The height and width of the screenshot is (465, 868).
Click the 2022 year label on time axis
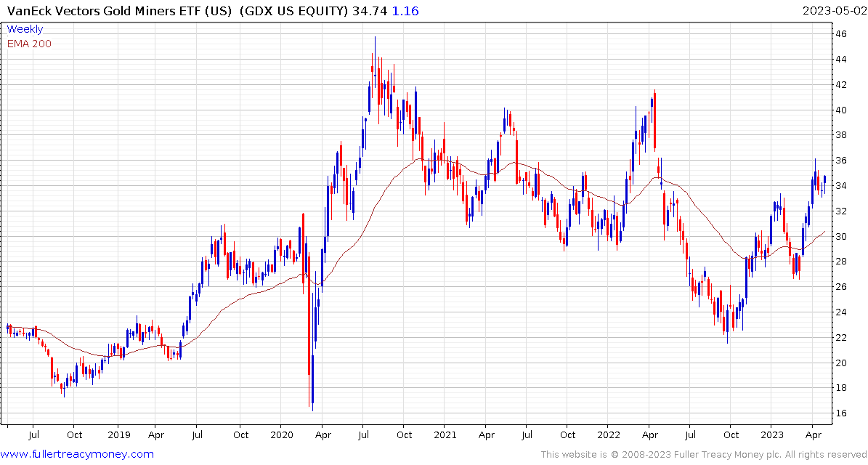607,434
